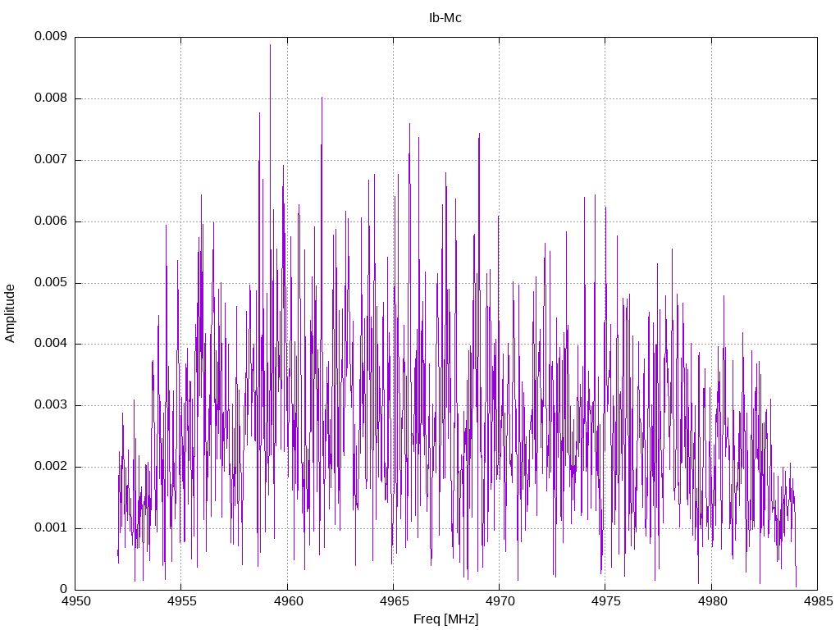Click the x-axis tick label 4955
Screen dimensions: 840x630
point(181,601)
